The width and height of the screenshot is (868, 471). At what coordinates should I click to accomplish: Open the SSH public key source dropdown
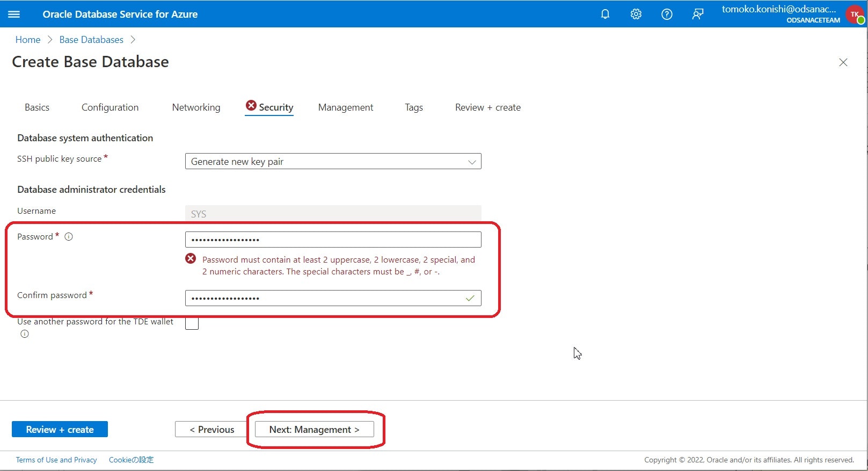point(333,161)
